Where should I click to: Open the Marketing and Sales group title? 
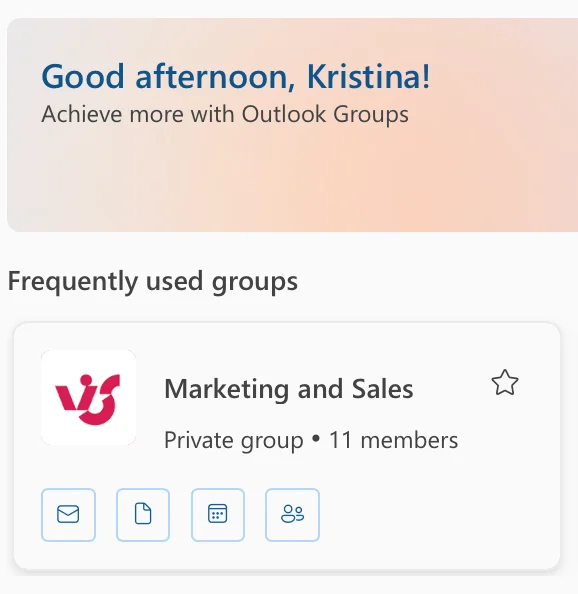pos(289,389)
